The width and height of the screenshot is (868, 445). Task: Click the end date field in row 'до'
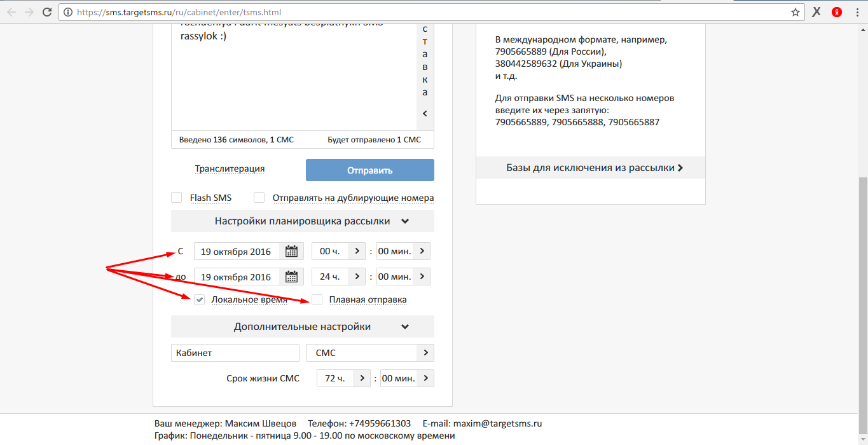pyautogui.click(x=237, y=277)
